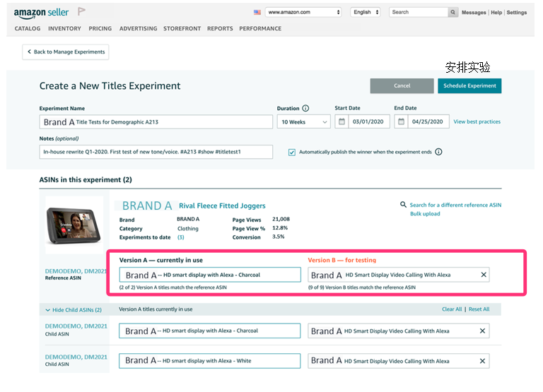This screenshot has width=543, height=392.
Task: Open the Advertising menu
Action: point(138,29)
